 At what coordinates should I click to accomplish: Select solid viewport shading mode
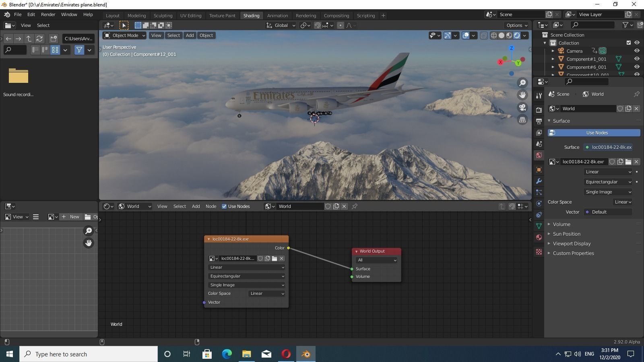[502, 35]
